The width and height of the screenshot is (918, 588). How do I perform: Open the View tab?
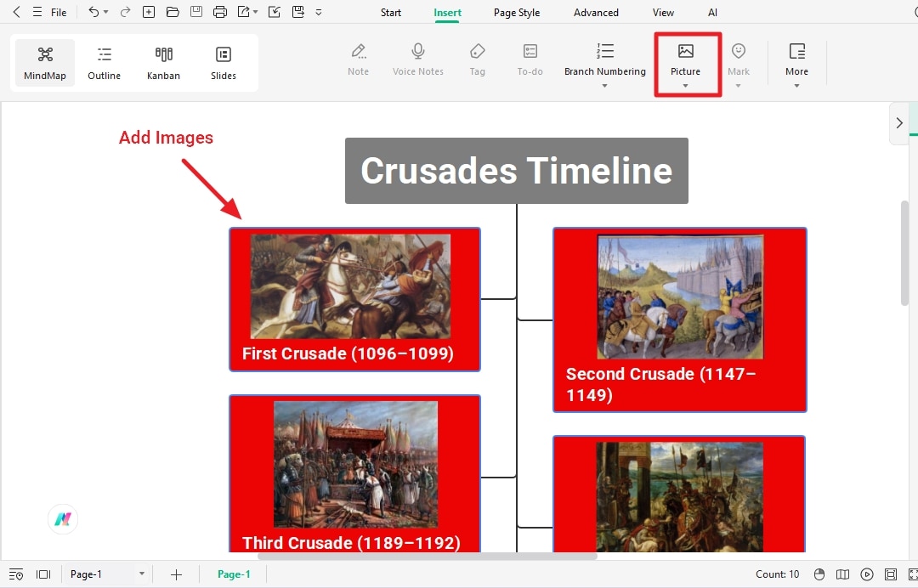(663, 12)
